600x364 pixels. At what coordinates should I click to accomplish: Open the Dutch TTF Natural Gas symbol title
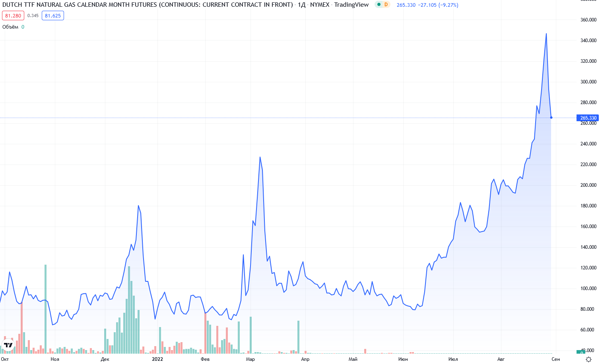click(148, 5)
